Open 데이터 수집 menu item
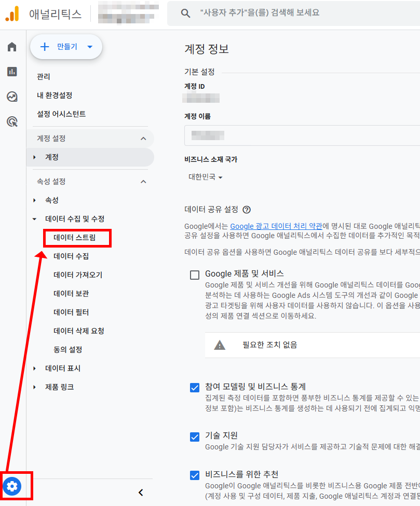The width and height of the screenshot is (420, 506). (71, 256)
